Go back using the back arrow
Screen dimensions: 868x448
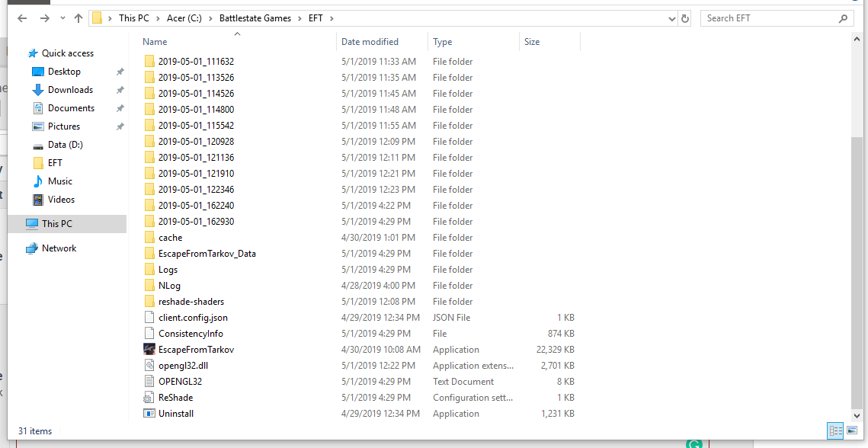pyautogui.click(x=22, y=18)
